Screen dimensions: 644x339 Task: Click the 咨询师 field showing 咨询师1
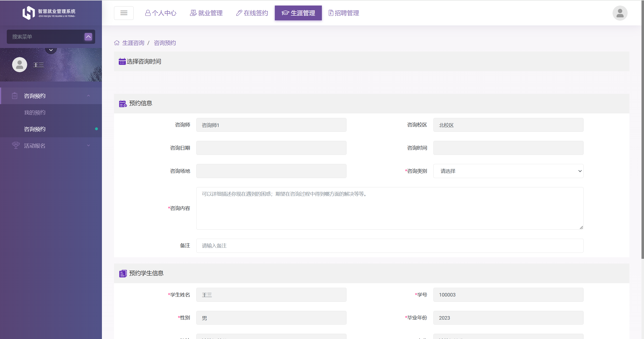click(x=271, y=125)
